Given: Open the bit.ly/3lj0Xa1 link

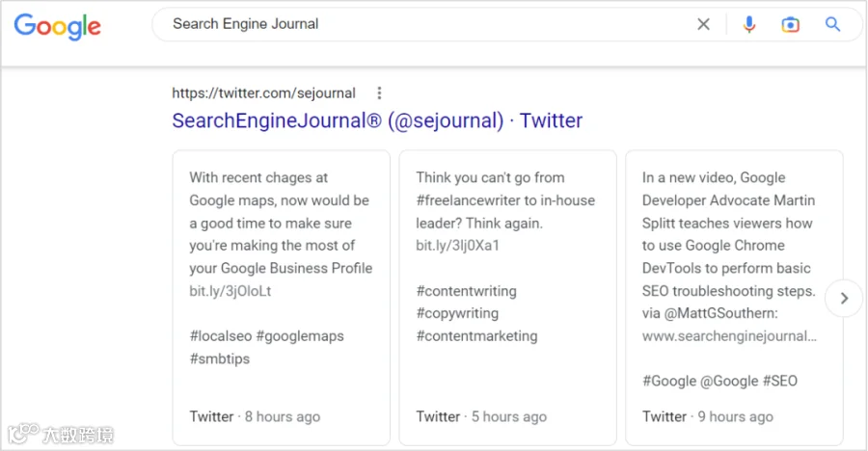Looking at the screenshot, I should pyautogui.click(x=457, y=246).
